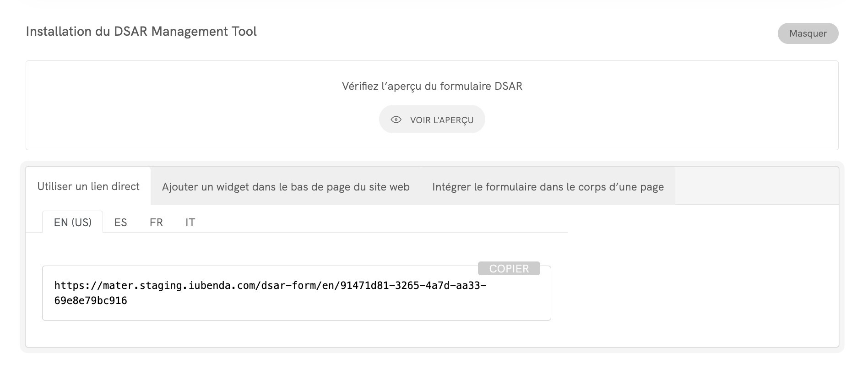The height and width of the screenshot is (370, 868).
Task: Click the Vérifiez l'aperçu du formulaire DSAR text
Action: (432, 86)
